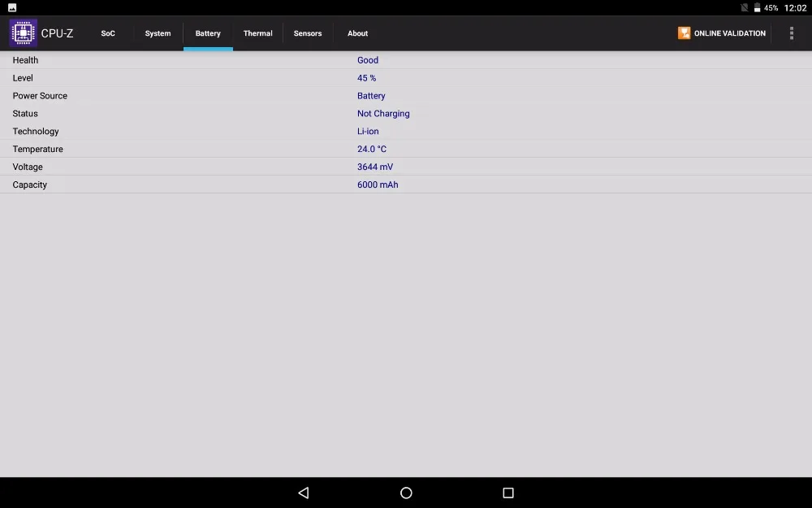Open the Thermal tab

tap(258, 33)
